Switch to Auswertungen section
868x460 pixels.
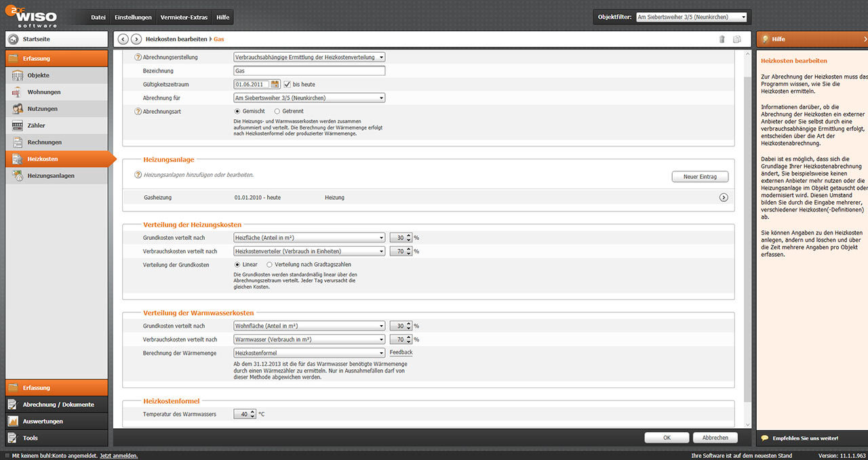56,421
